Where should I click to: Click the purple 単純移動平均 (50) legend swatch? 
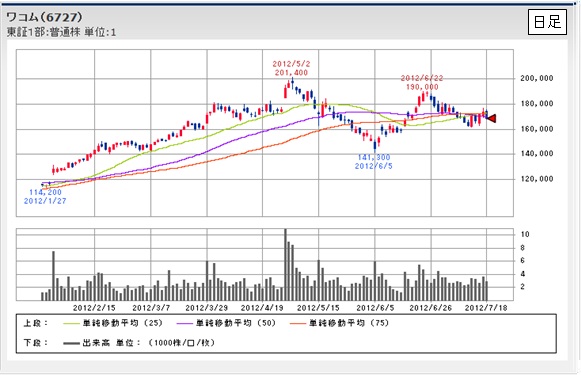pyautogui.click(x=185, y=324)
